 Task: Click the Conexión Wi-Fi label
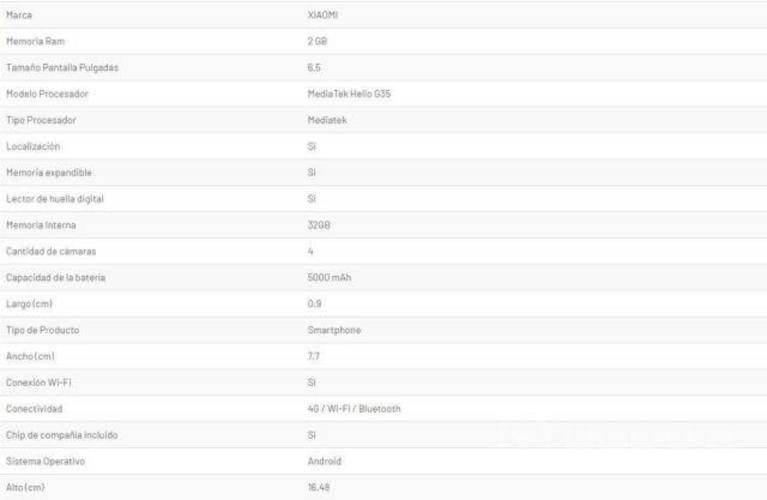[40, 382]
